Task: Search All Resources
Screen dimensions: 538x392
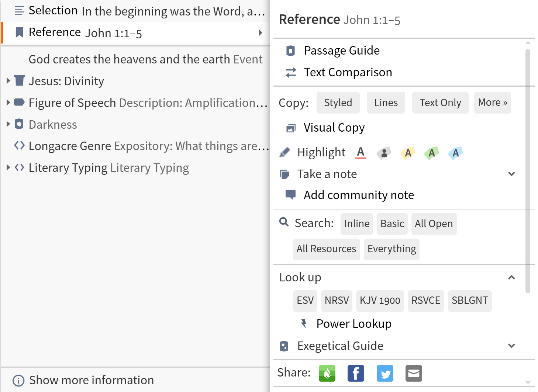Action: coord(327,249)
